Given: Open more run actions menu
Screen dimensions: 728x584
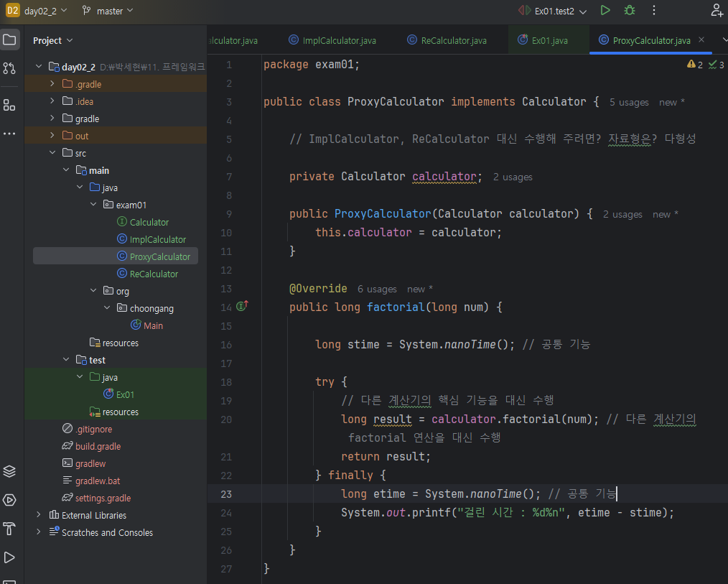Looking at the screenshot, I should pos(654,10).
